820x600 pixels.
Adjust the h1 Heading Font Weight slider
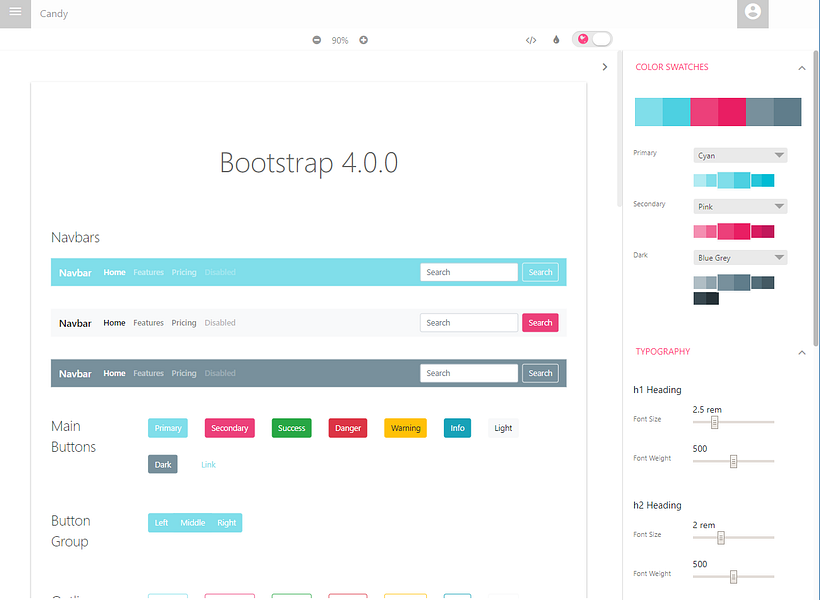click(733, 461)
